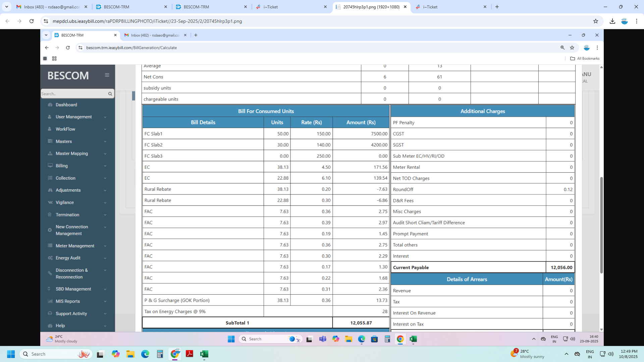
Task: Show hidden system tray icons
Action: 566,354
